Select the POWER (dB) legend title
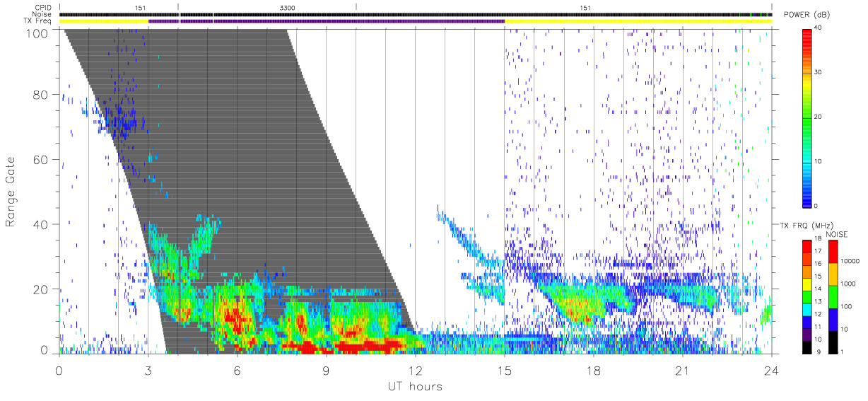The height and width of the screenshot is (401, 868). (x=806, y=14)
